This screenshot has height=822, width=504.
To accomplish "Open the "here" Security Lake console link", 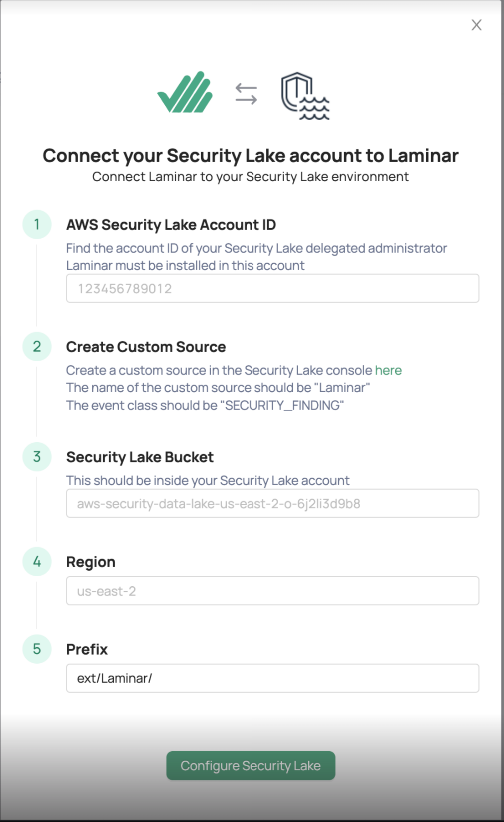I will tap(388, 370).
